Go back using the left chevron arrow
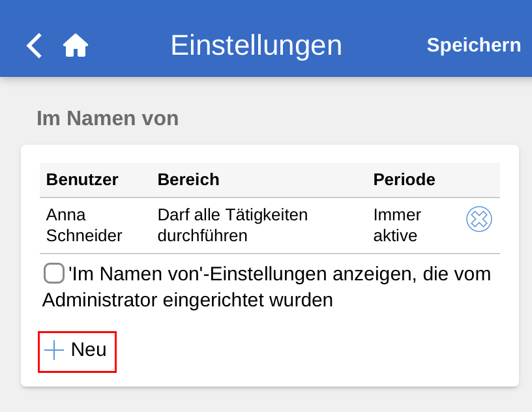This screenshot has height=412, width=532. (35, 46)
